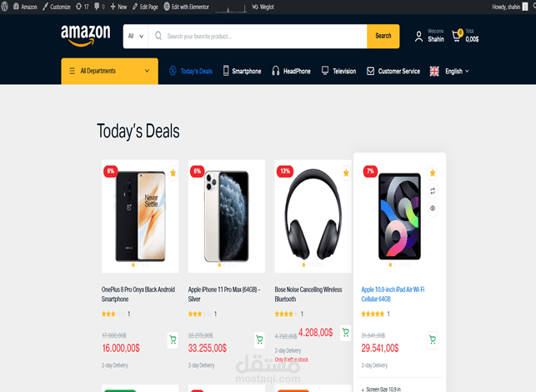
Task: Add Bose headphones to cart
Action: coord(346,333)
